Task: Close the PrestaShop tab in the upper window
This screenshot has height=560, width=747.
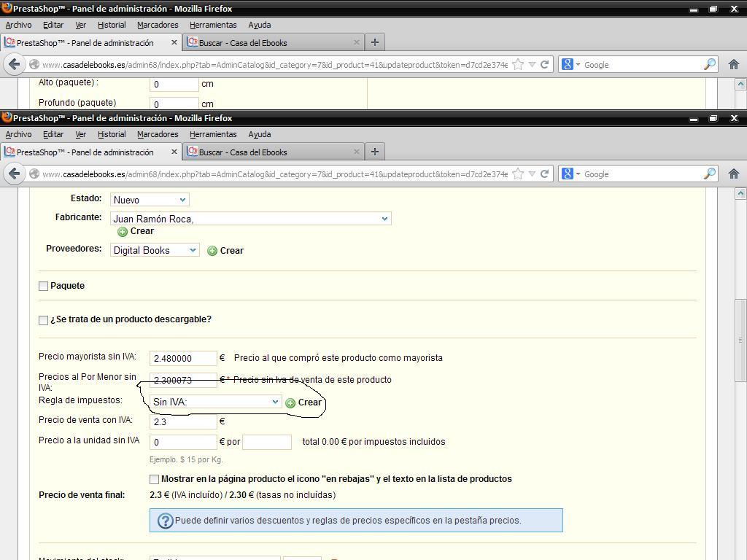Action: [174, 42]
